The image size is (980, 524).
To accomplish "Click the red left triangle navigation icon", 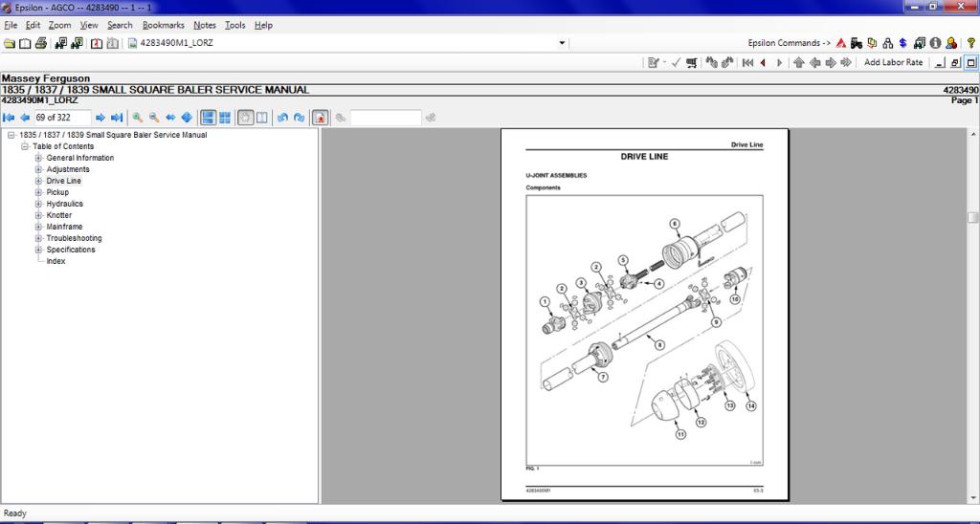I will 763,62.
